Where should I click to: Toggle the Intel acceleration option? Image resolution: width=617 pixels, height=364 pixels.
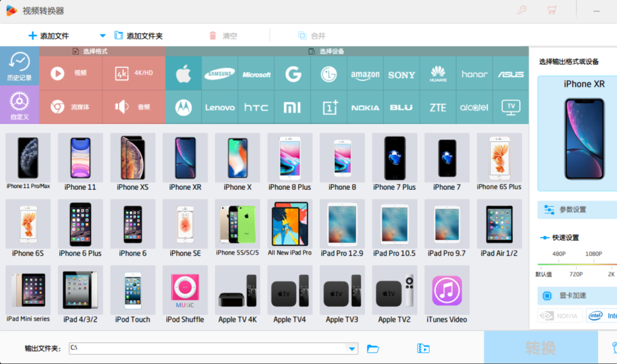point(602,315)
